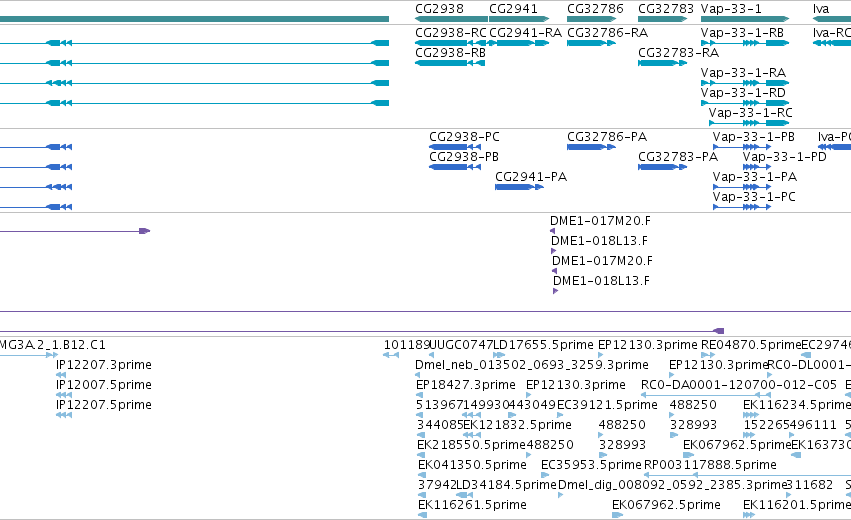
Task: Click the CG2941-RA transcript label
Action: click(x=525, y=33)
